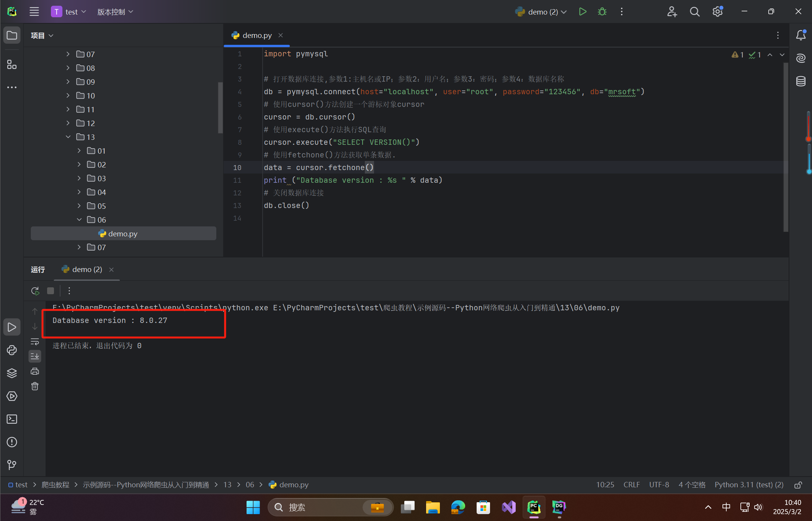Open the AI Assistant spiral icon

pyautogui.click(x=801, y=58)
